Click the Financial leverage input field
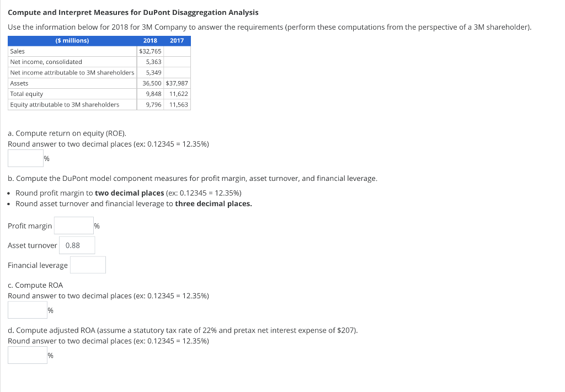Screen dimensions: 565x392 pos(88,265)
